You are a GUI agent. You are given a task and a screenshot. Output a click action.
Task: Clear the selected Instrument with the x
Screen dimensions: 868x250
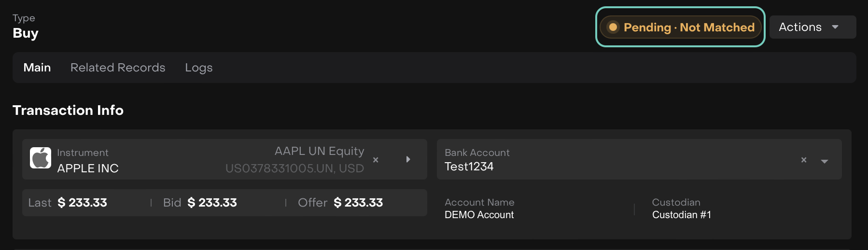click(376, 160)
